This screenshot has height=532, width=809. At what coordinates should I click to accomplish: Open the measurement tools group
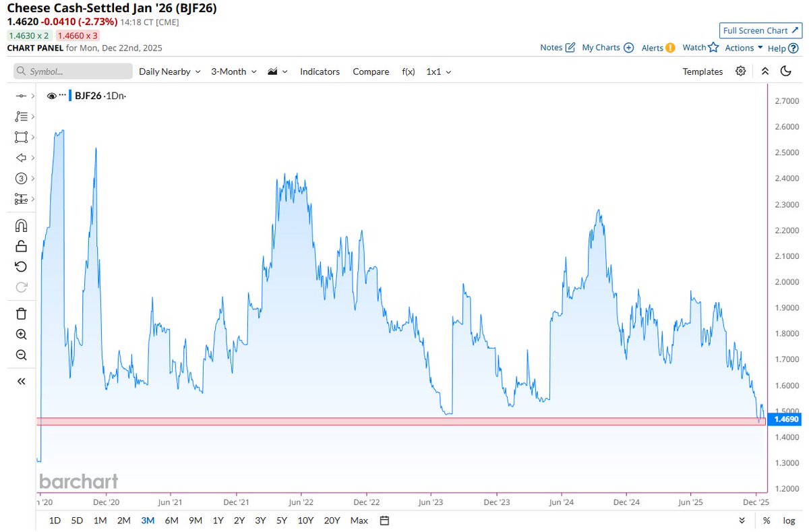(x=20, y=199)
